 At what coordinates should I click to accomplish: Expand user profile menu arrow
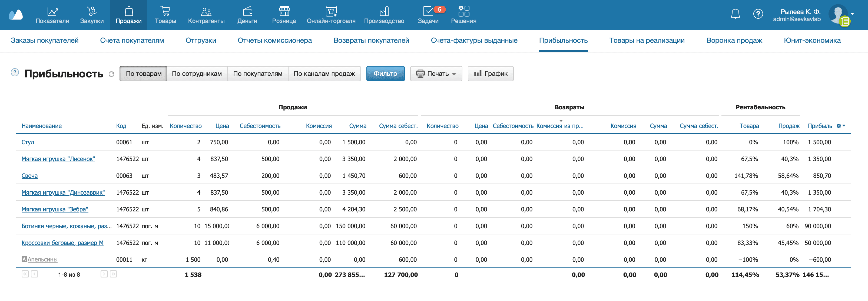[x=852, y=14]
